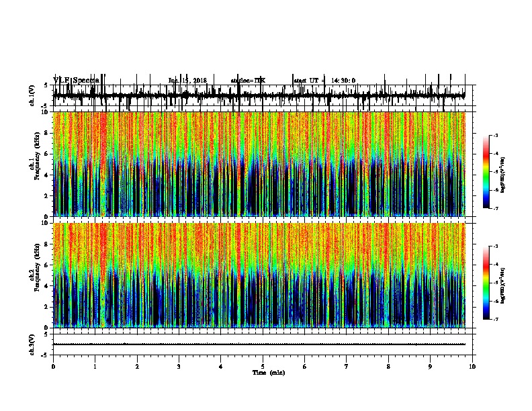The height and width of the screenshot is (411, 532).
Task: Click time axis tick label "6"
Action: tap(305, 367)
